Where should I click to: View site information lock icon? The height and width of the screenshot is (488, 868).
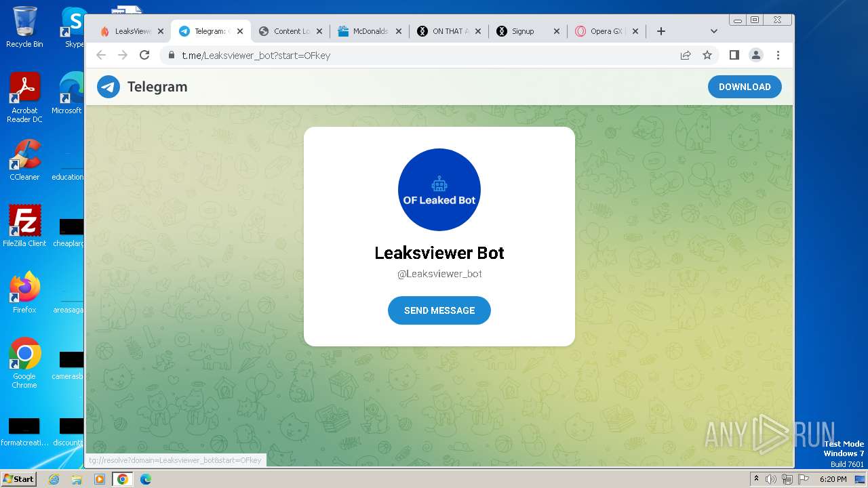pyautogui.click(x=172, y=55)
